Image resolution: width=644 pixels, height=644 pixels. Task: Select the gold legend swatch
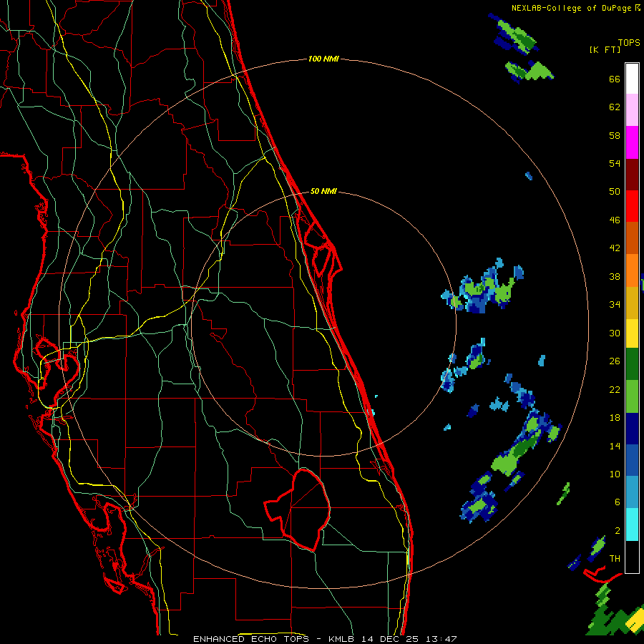pos(632,303)
